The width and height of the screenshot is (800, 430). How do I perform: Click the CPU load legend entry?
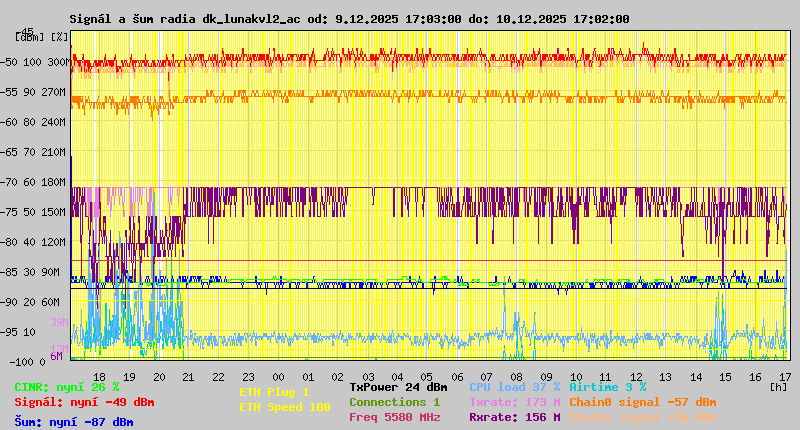514,386
